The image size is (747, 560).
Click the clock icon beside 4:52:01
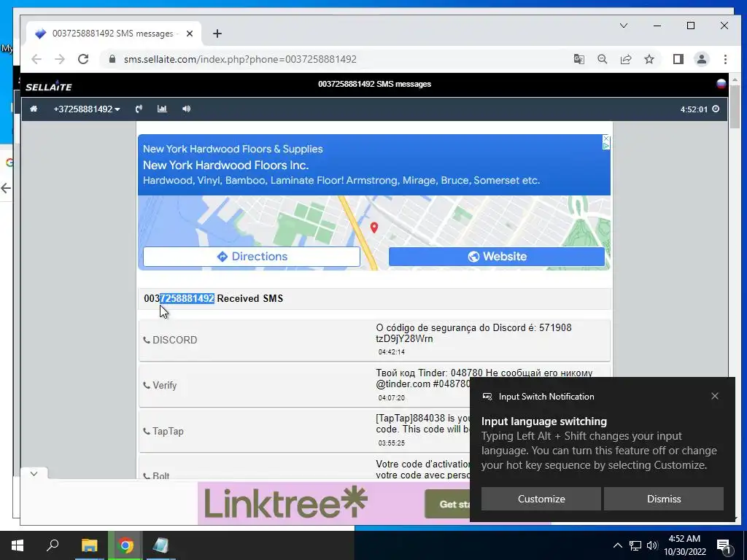click(716, 109)
